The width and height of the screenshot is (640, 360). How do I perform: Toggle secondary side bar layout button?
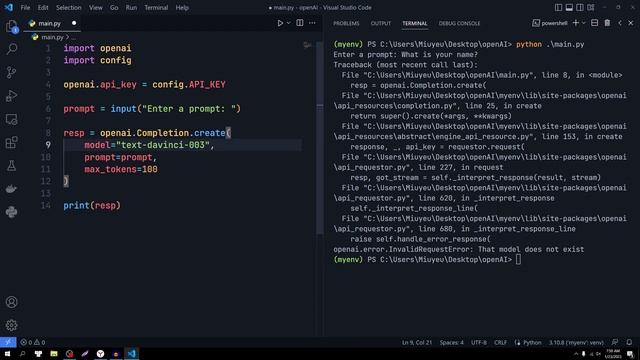tap(580, 7)
